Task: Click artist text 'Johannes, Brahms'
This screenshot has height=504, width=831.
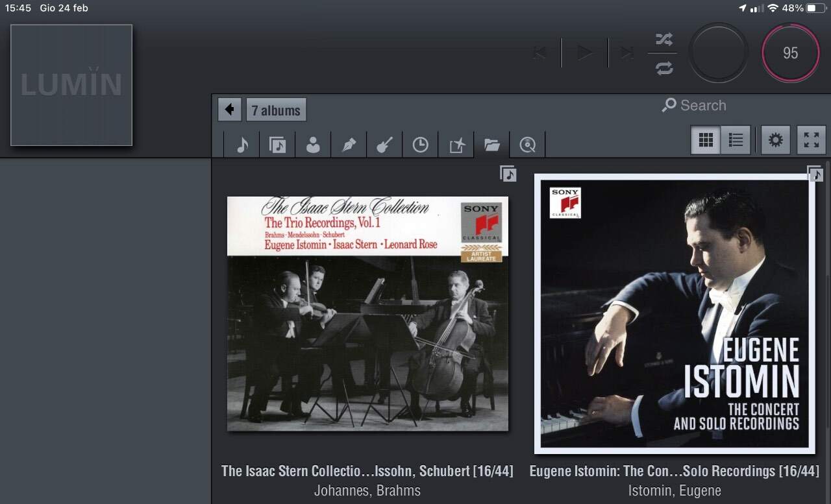Action: click(x=367, y=490)
